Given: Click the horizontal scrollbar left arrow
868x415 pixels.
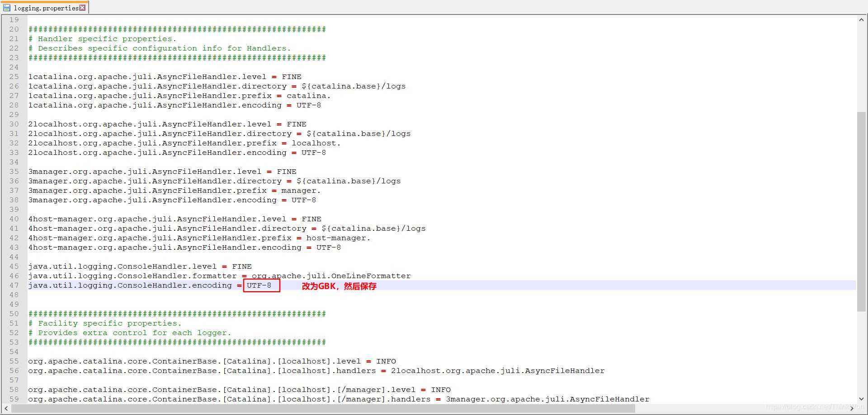Looking at the screenshot, I should tap(6, 408).
